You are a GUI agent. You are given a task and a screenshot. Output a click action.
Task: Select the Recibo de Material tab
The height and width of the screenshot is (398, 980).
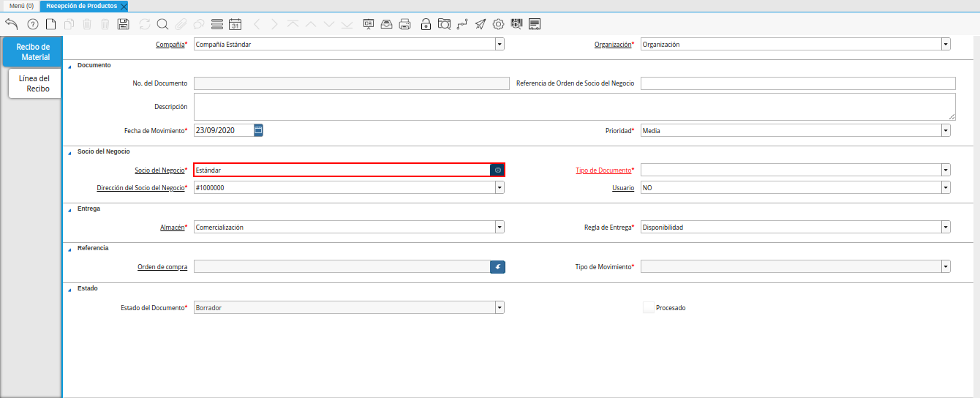click(33, 52)
